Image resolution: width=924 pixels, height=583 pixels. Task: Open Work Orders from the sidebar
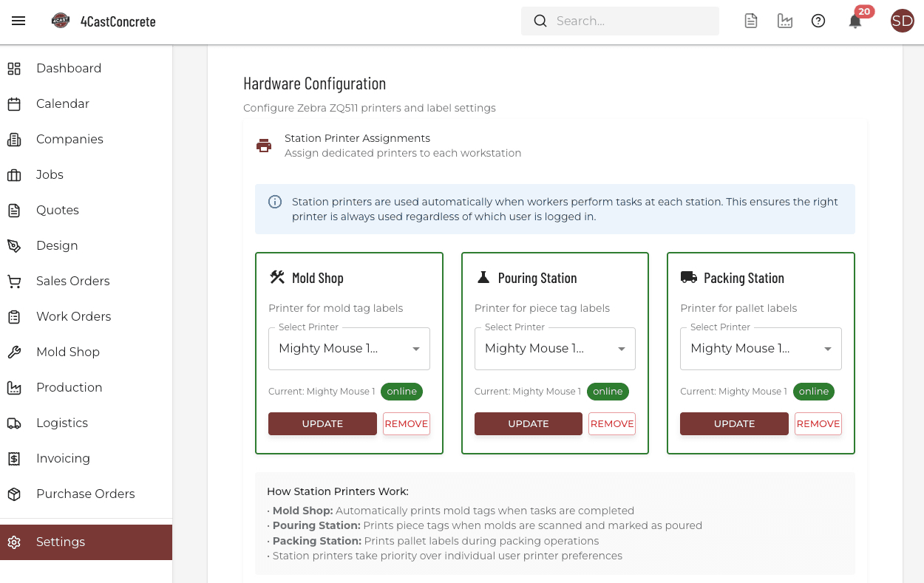pos(73,316)
